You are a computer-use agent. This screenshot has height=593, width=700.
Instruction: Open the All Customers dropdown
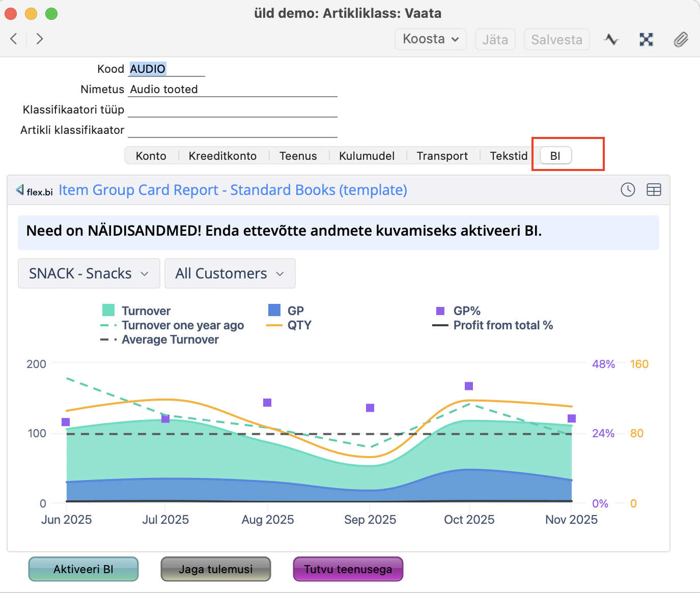(x=230, y=273)
